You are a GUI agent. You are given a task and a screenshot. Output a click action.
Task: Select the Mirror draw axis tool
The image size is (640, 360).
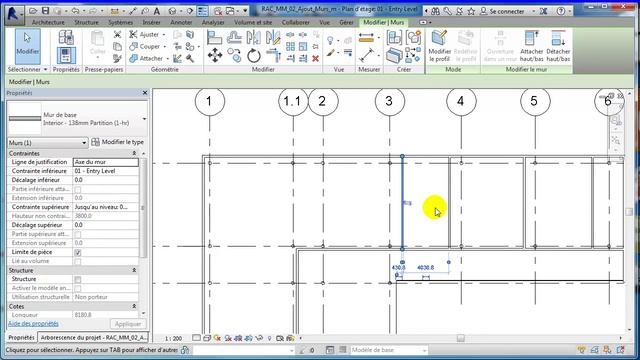click(x=273, y=38)
